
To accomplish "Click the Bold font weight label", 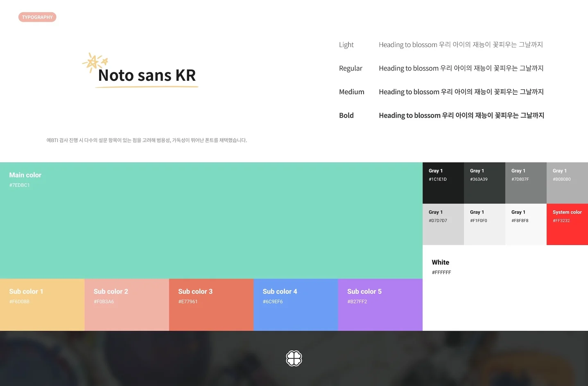I will coord(346,116).
